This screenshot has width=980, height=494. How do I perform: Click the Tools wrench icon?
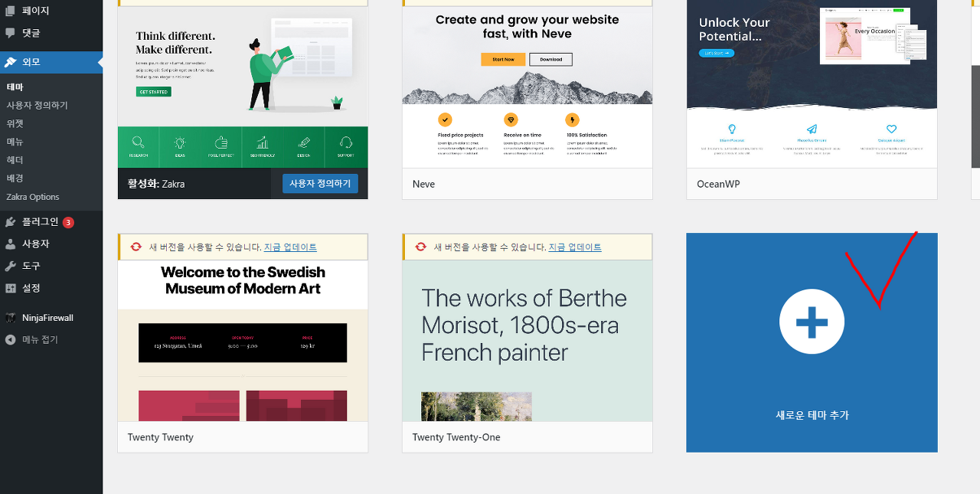point(10,267)
